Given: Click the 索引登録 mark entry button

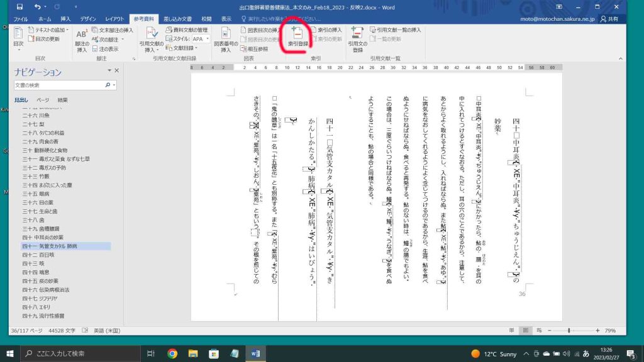Looking at the screenshot, I should click(x=297, y=36).
